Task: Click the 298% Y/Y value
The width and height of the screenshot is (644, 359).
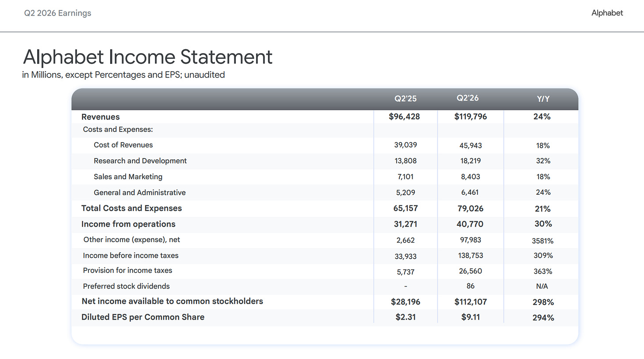Action: [544, 302]
